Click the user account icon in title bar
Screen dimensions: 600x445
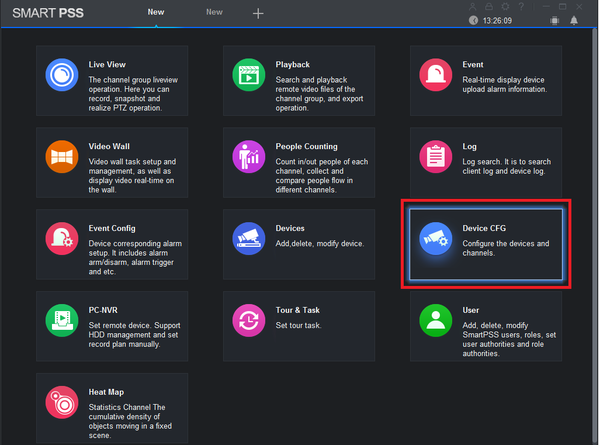point(473,7)
